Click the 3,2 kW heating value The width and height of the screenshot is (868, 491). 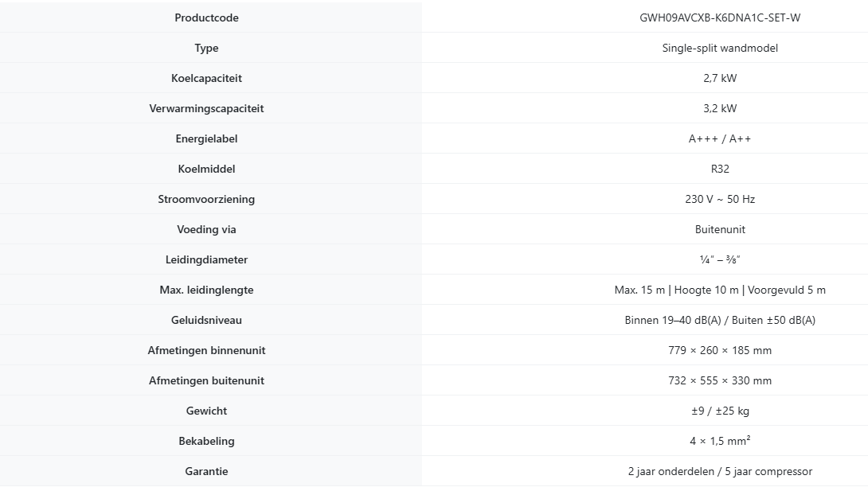tap(720, 108)
